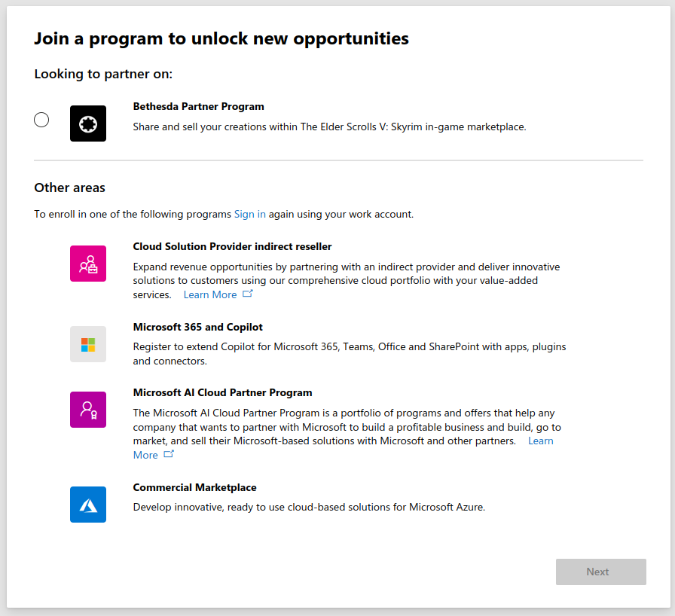
Task: Click the Register to extend Copilot description
Action: point(350,354)
